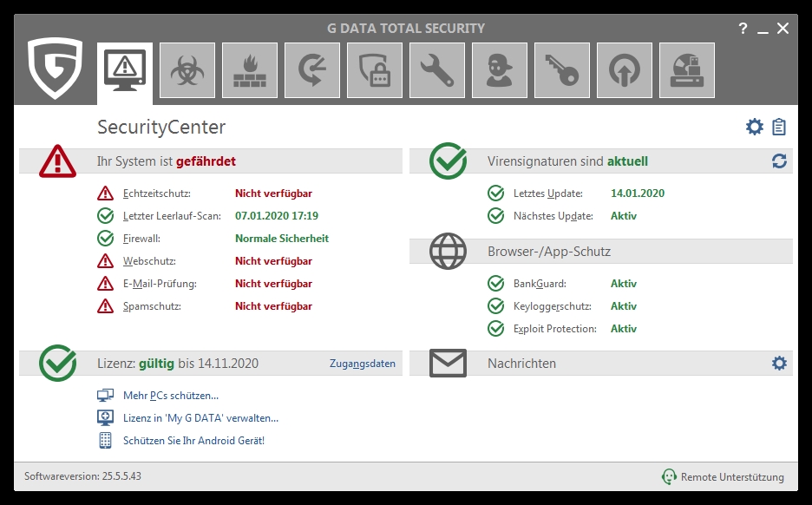The width and height of the screenshot is (812, 505).
Task: Open BankGuard options
Action: click(x=540, y=284)
